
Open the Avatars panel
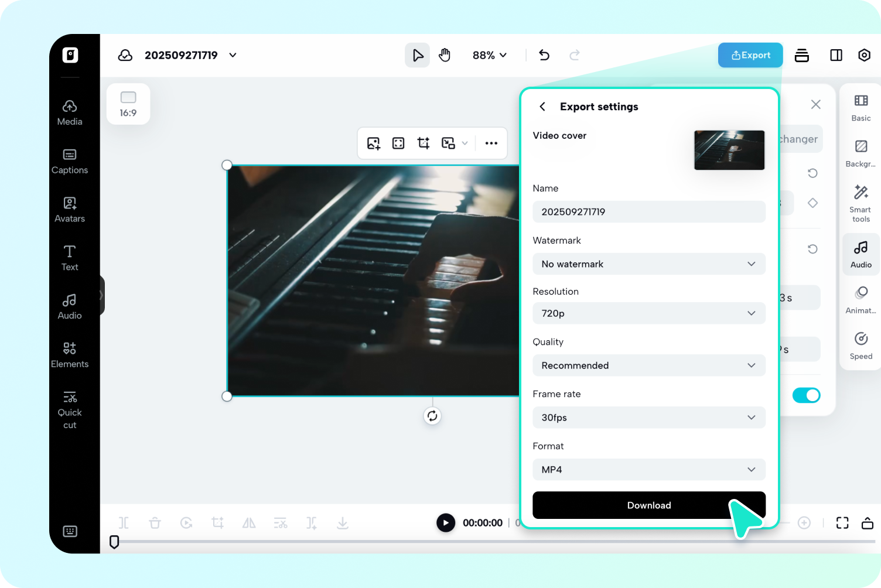(70, 210)
